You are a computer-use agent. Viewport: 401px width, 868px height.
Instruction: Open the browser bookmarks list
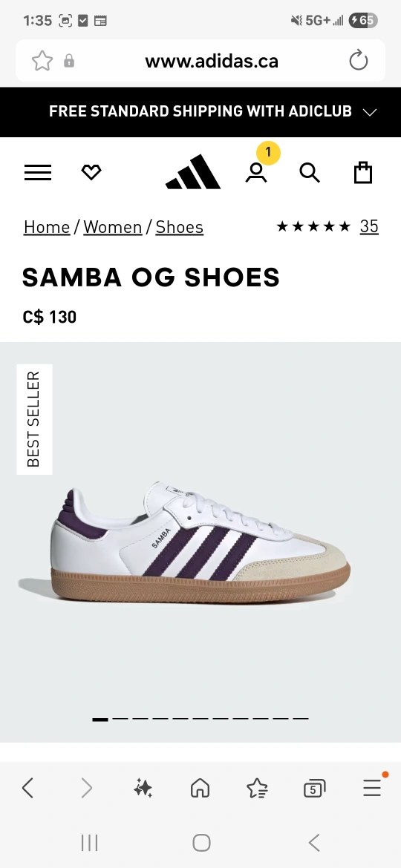[258, 788]
